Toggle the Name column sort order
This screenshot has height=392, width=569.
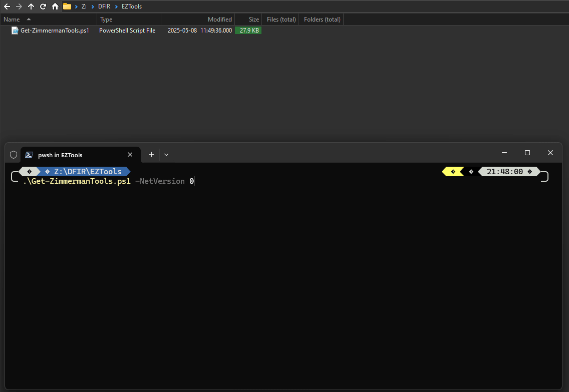[x=11, y=19]
